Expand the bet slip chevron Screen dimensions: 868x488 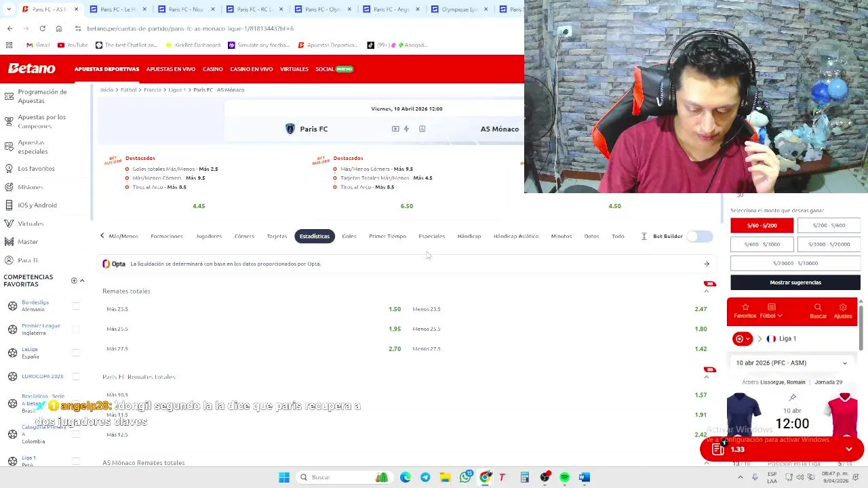click(848, 449)
